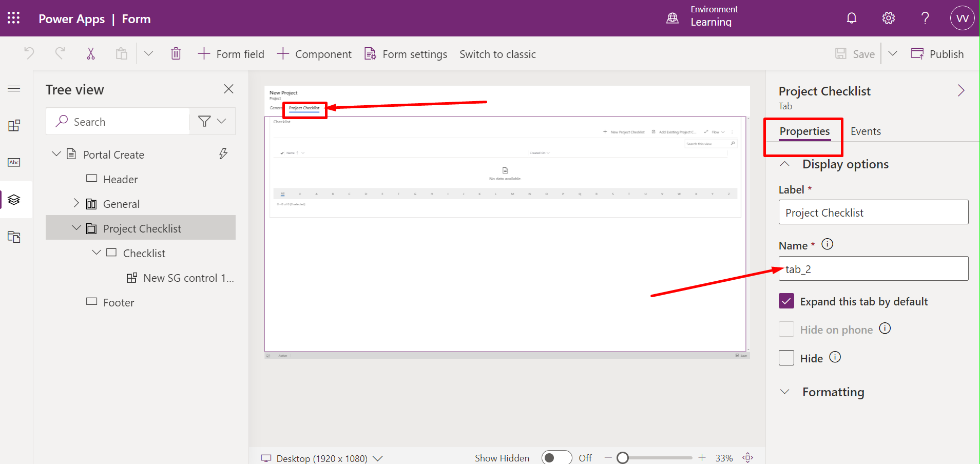Cut the selection with the scissors icon
This screenshot has height=464, width=980.
click(91, 53)
